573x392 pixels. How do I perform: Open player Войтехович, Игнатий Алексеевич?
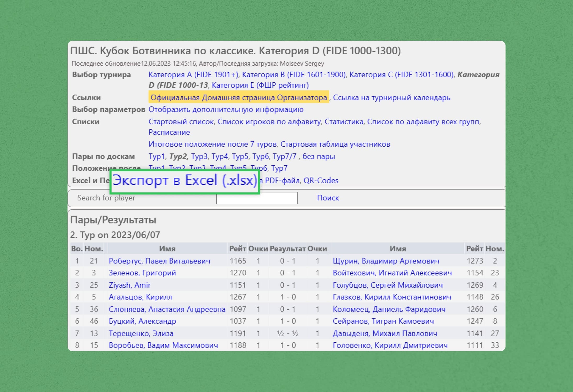click(x=392, y=273)
